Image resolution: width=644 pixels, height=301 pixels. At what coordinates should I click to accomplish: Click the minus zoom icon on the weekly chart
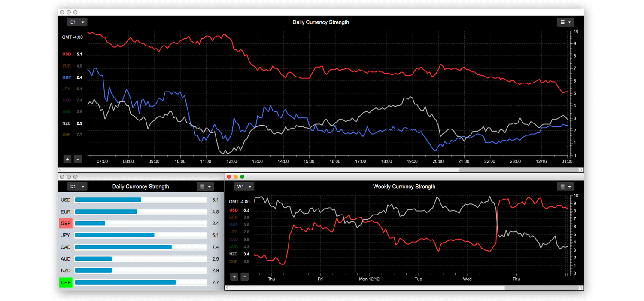[244, 276]
